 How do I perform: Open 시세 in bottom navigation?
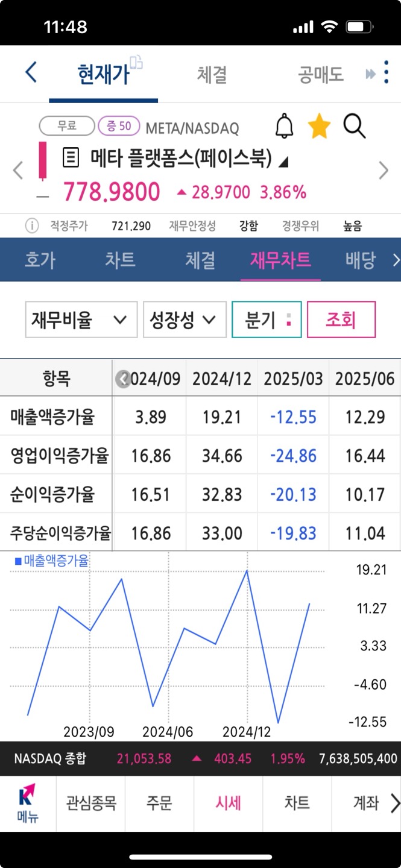(229, 803)
